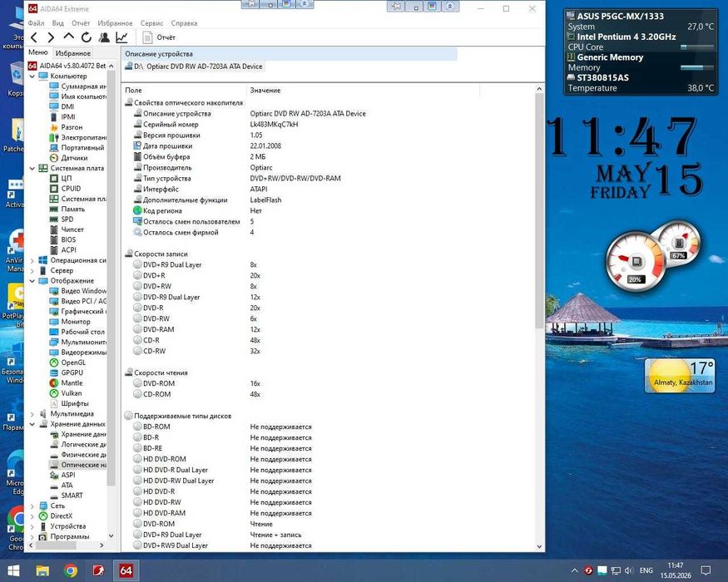This screenshot has width=728, height=582.
Task: Go up one level with the up arrow icon
Action: pyautogui.click(x=69, y=37)
